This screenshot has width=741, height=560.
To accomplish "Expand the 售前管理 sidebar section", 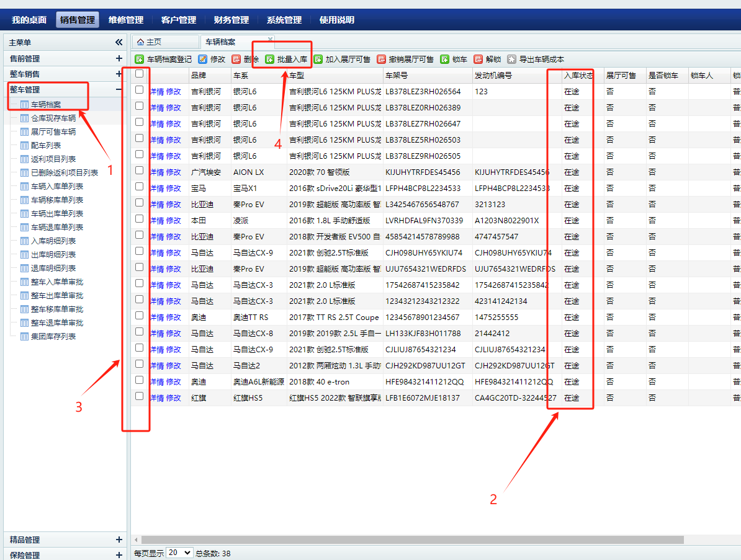I will click(x=119, y=59).
